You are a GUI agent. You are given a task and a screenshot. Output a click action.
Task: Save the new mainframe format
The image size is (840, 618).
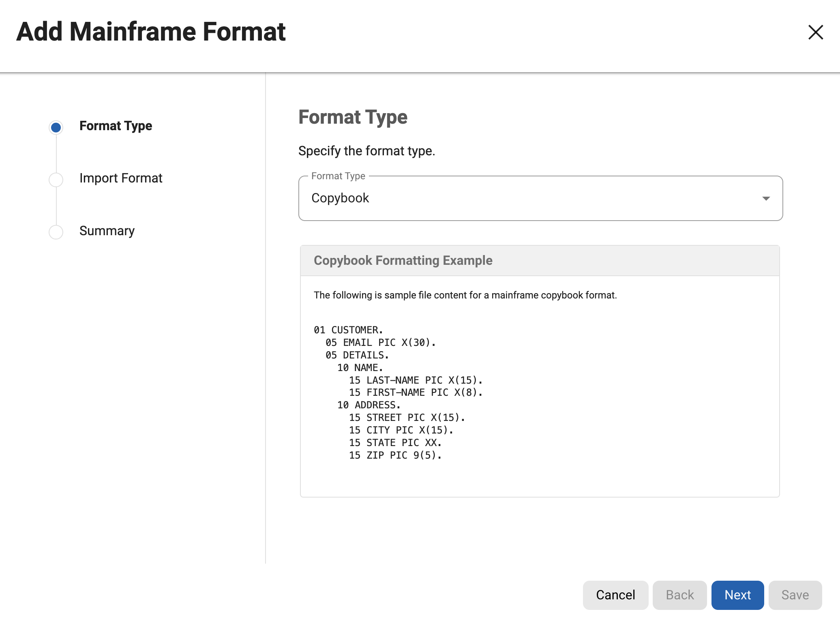tap(795, 595)
